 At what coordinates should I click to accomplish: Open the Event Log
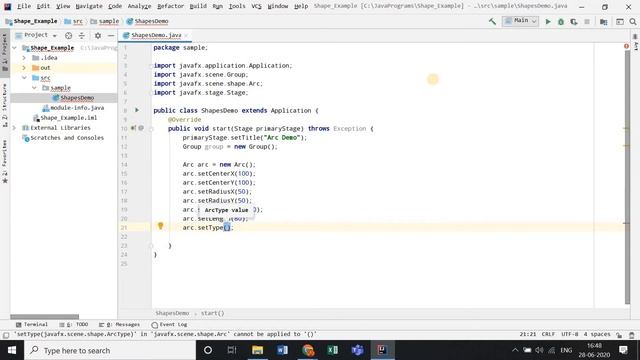(x=169, y=324)
